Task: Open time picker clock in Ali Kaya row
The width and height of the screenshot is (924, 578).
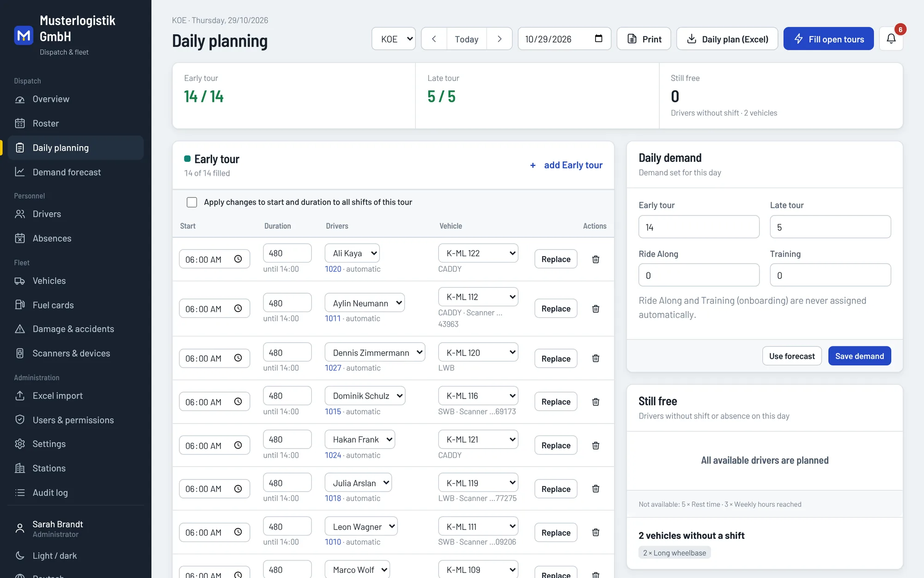Action: (238, 259)
